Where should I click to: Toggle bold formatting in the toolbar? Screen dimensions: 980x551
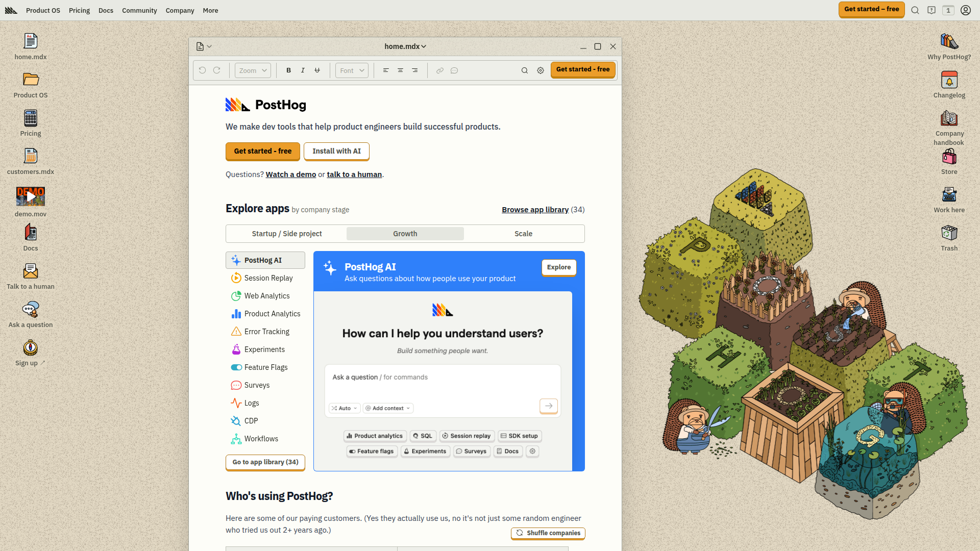(x=288, y=70)
